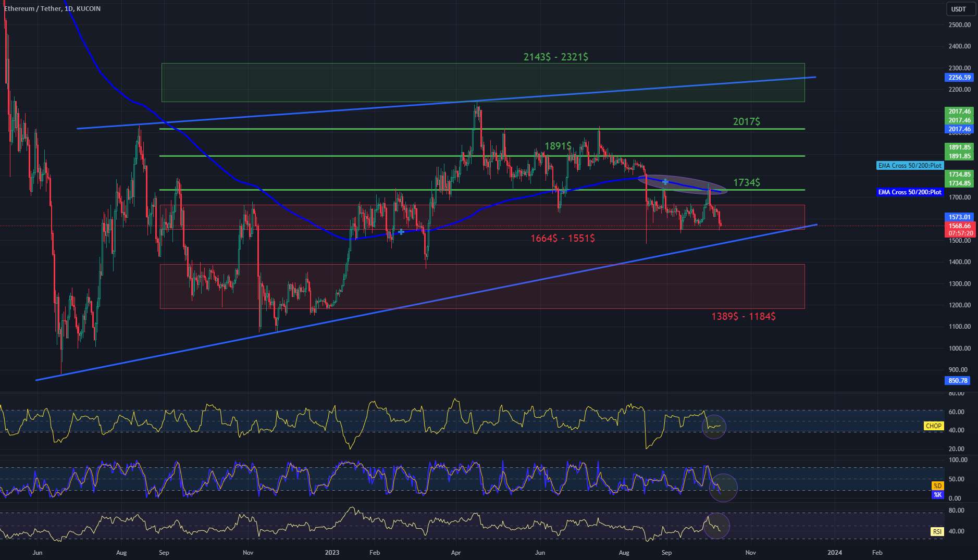Click the 2024 label on the time axis

click(835, 552)
